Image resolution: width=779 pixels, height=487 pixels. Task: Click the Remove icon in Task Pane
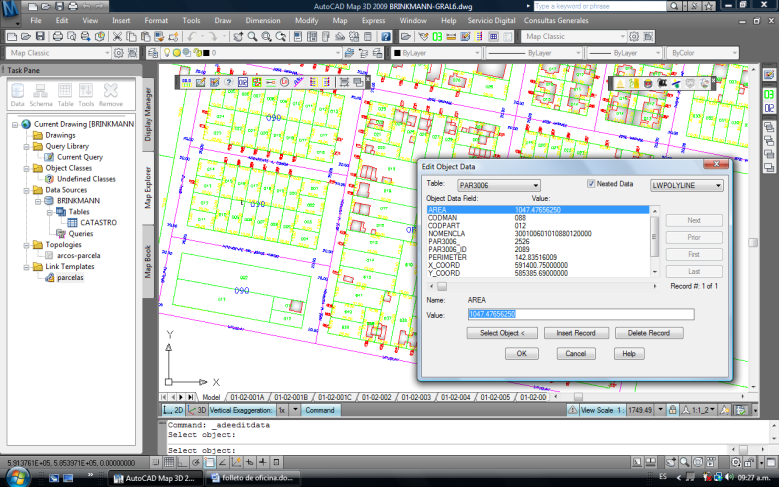click(111, 95)
